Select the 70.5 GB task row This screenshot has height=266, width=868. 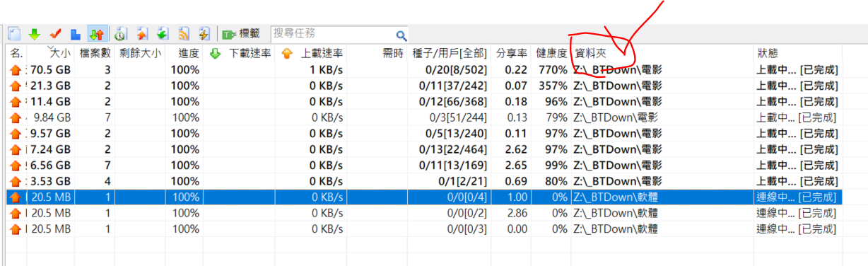[424, 69]
